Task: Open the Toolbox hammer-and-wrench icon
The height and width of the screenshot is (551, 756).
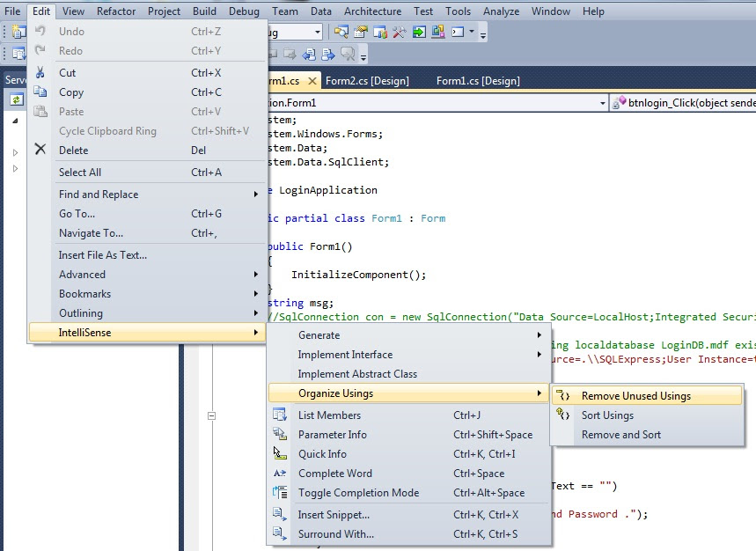Action: pos(400,33)
